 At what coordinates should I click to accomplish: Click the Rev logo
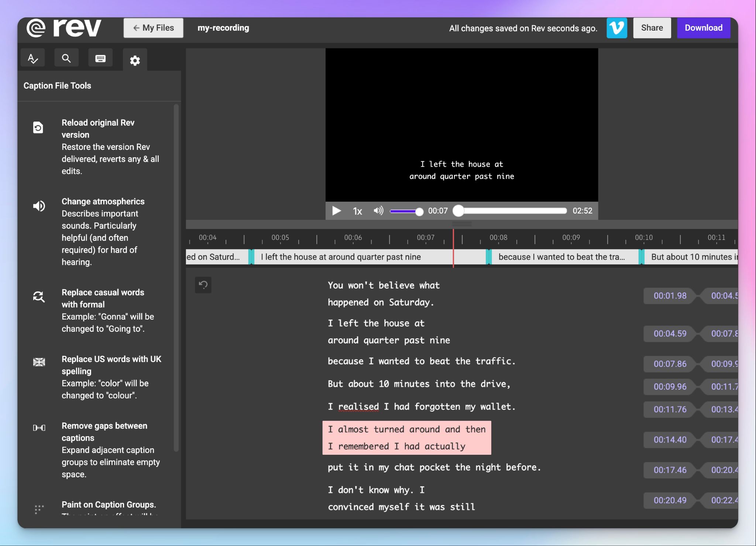pyautogui.click(x=63, y=28)
